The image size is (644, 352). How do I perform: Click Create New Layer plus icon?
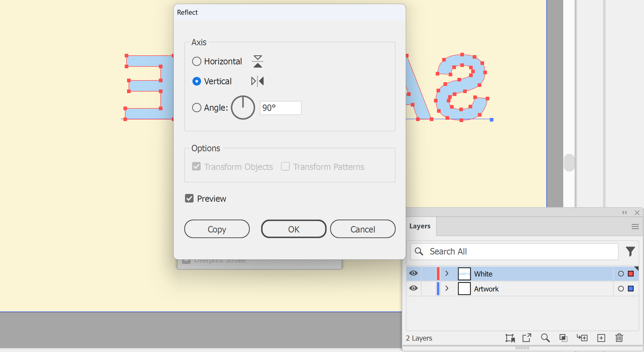pyautogui.click(x=601, y=338)
